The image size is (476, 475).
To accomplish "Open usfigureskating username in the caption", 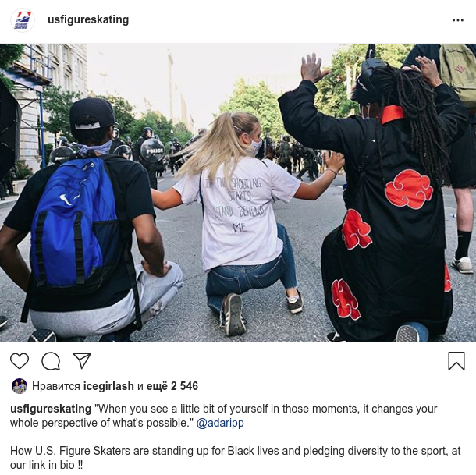I will point(51,409).
